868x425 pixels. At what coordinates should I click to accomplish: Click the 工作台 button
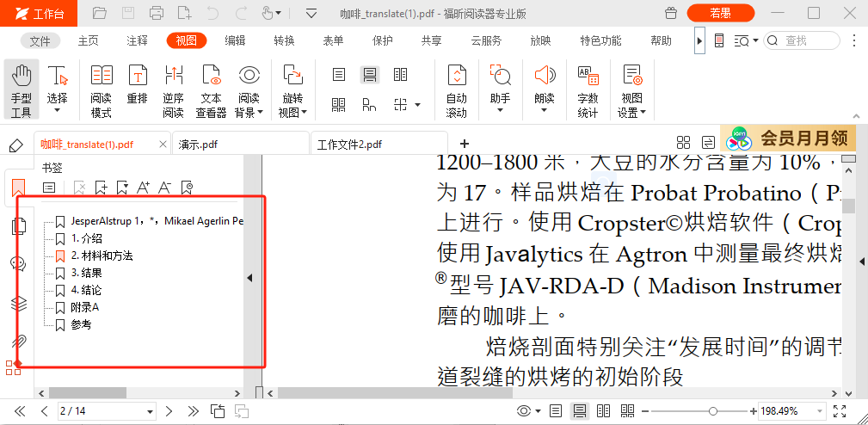39,13
